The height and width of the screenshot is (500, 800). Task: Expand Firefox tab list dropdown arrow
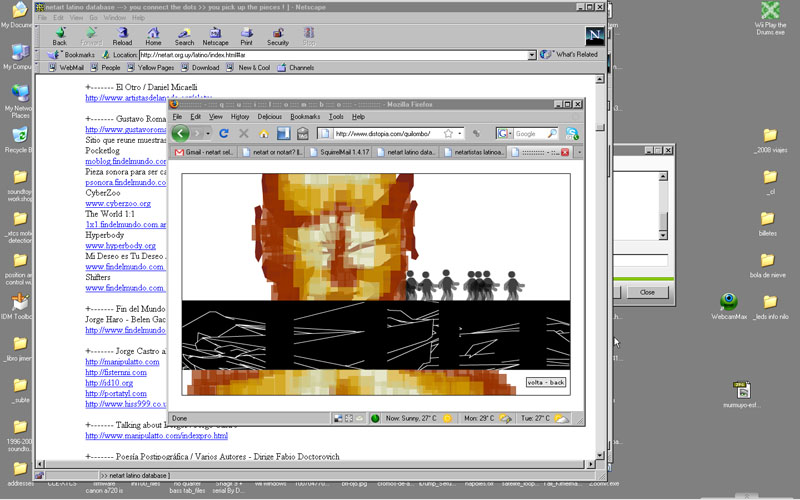579,152
